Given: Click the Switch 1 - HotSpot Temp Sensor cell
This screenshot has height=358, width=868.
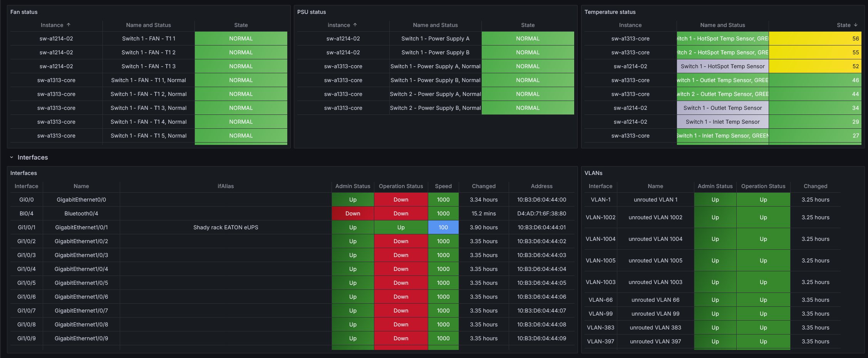Looking at the screenshot, I should point(722,66).
